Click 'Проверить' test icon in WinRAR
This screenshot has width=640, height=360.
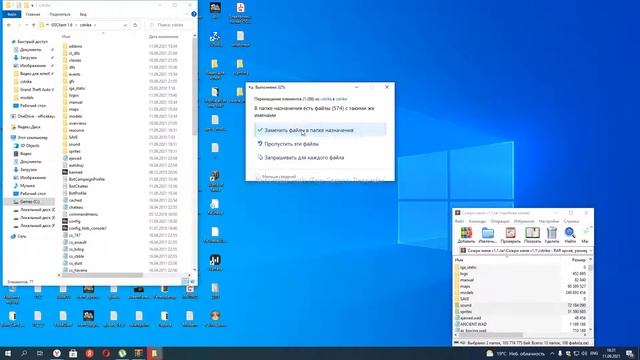(510, 236)
